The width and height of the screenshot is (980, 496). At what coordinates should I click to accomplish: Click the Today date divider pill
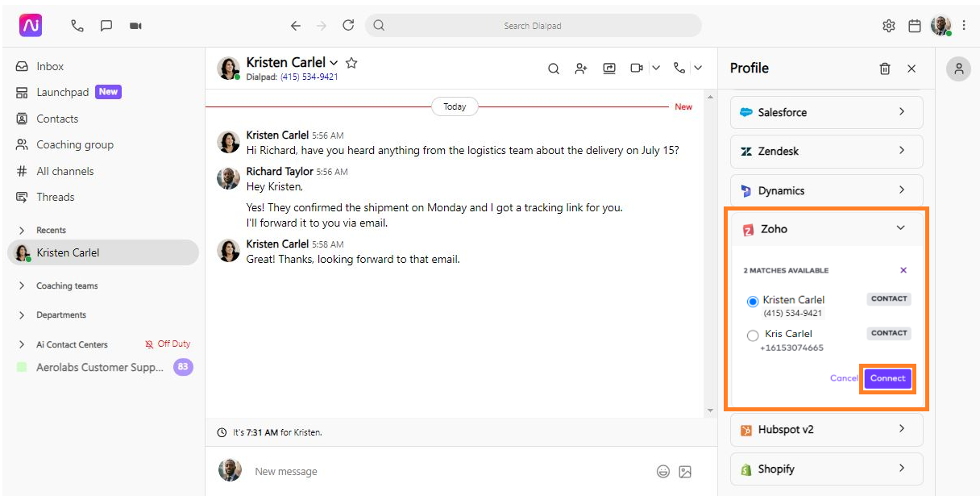click(455, 106)
